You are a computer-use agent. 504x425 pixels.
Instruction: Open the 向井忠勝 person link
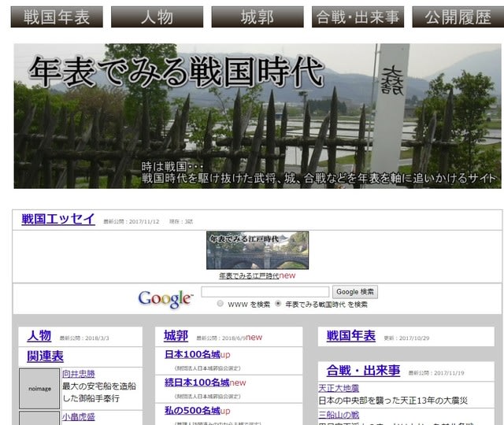coord(79,374)
